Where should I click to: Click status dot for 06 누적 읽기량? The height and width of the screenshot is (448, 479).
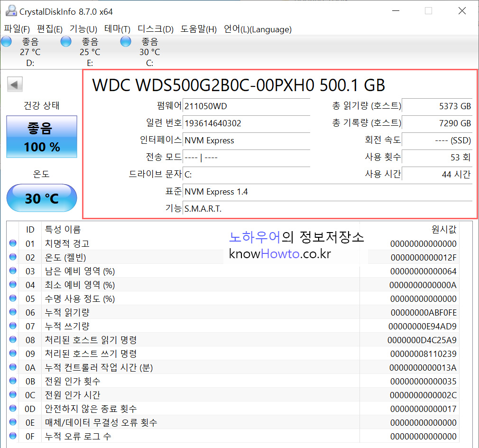pos(13,312)
